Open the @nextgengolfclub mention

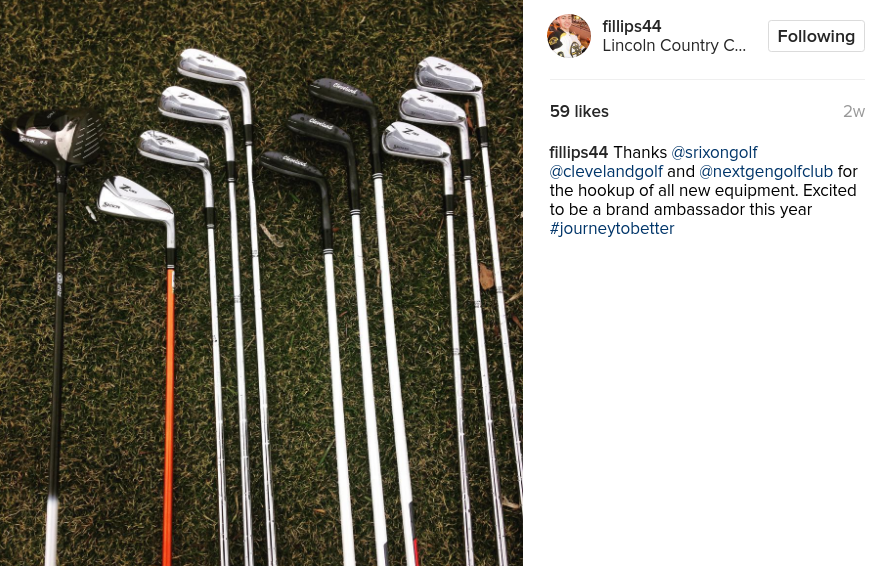click(x=766, y=171)
